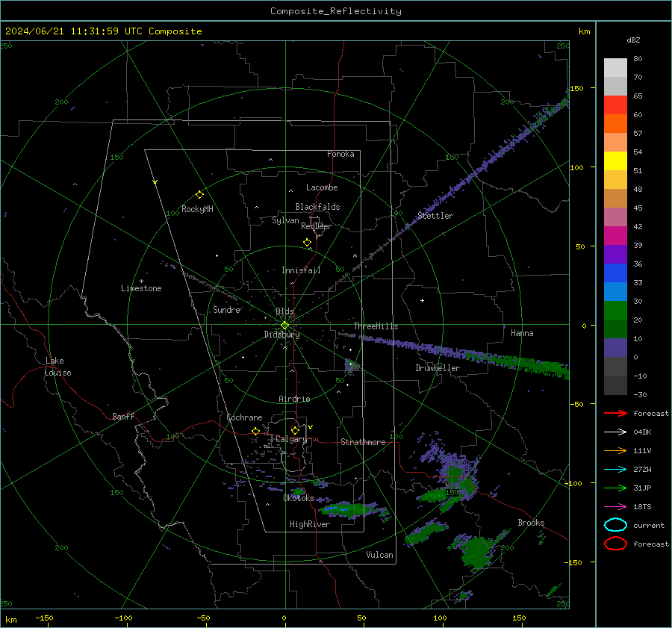This screenshot has width=672, height=628.
Task: Click the Sundre city label
Action: tap(226, 309)
